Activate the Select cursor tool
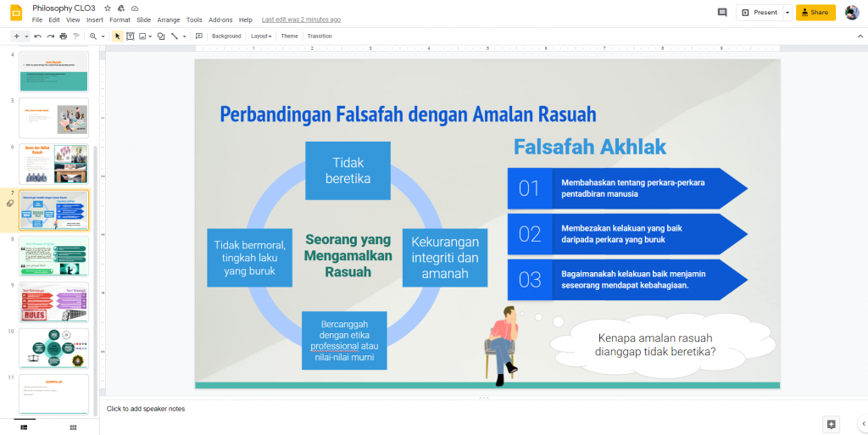 pos(118,36)
